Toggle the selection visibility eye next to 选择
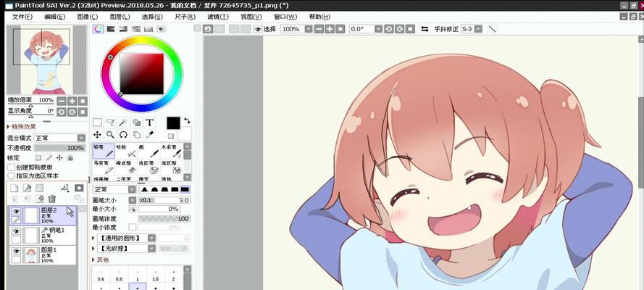 tap(257, 29)
